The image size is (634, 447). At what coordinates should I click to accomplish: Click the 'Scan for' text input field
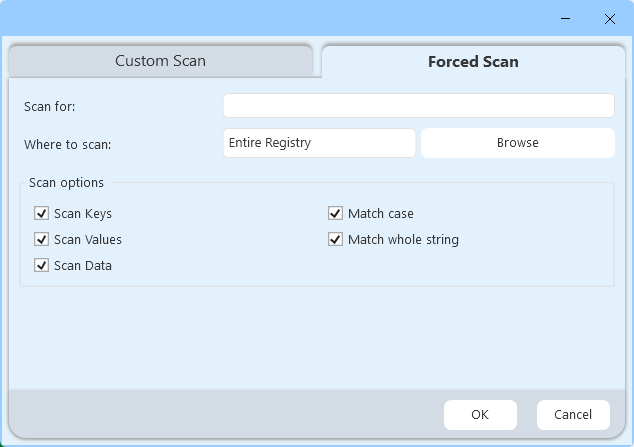pos(418,106)
